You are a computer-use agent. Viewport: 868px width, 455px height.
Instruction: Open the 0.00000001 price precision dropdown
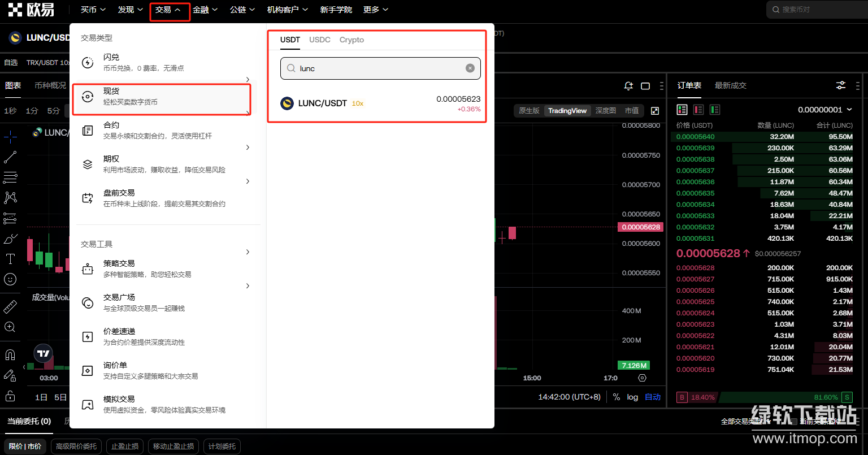point(824,110)
